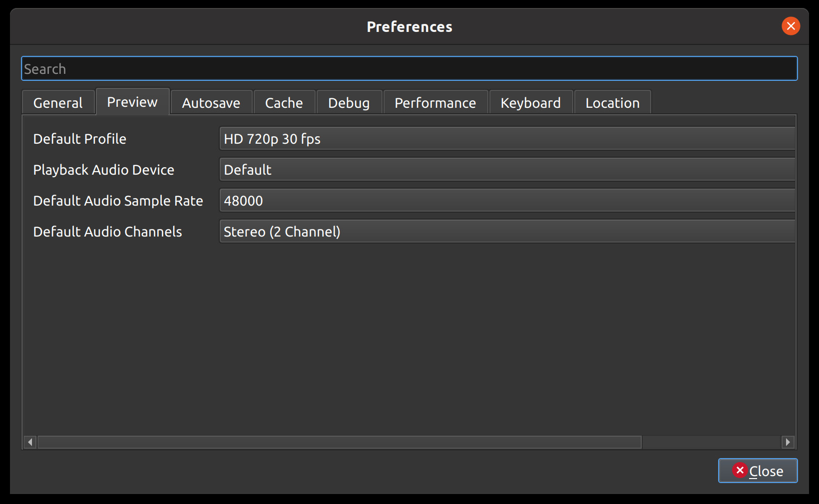Close the Preferences window with the titlebar X

tap(791, 26)
